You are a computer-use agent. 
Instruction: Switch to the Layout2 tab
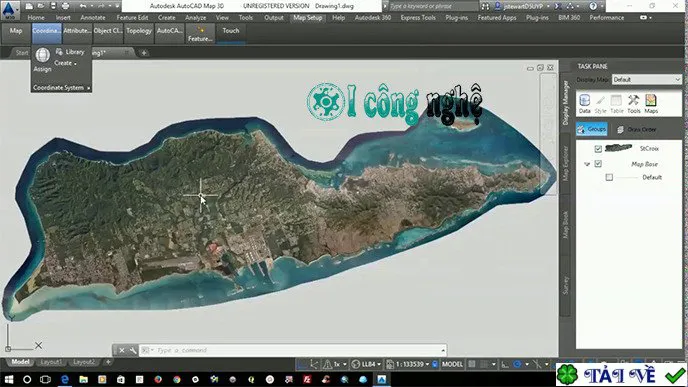tap(84, 362)
